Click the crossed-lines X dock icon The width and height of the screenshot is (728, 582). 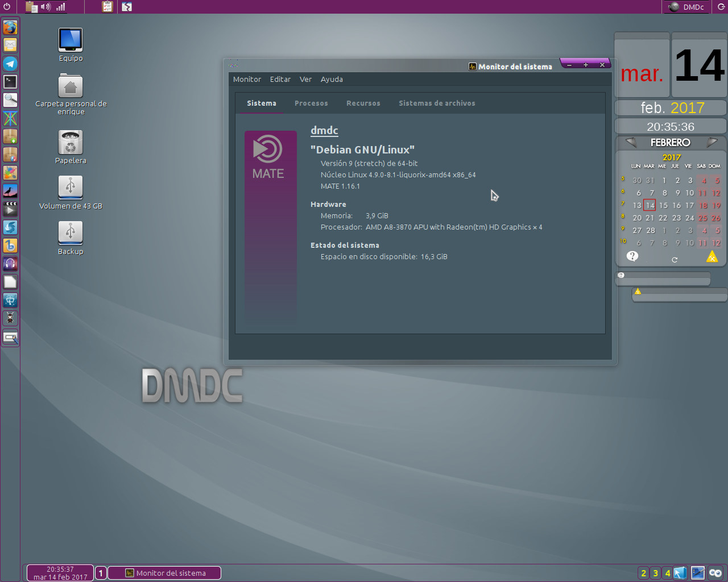coord(10,118)
